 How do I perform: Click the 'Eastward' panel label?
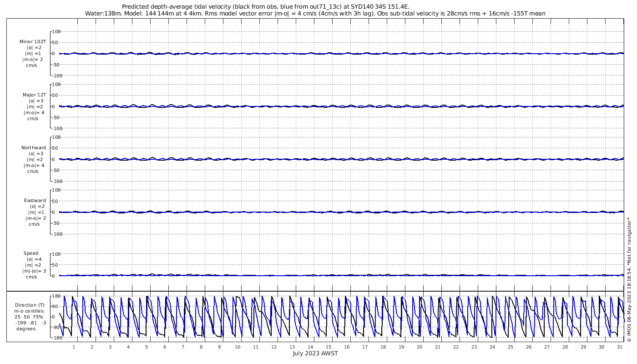tap(35, 201)
